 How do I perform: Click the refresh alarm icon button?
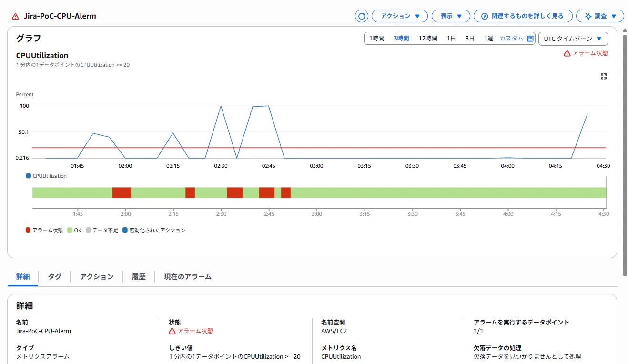tap(362, 16)
